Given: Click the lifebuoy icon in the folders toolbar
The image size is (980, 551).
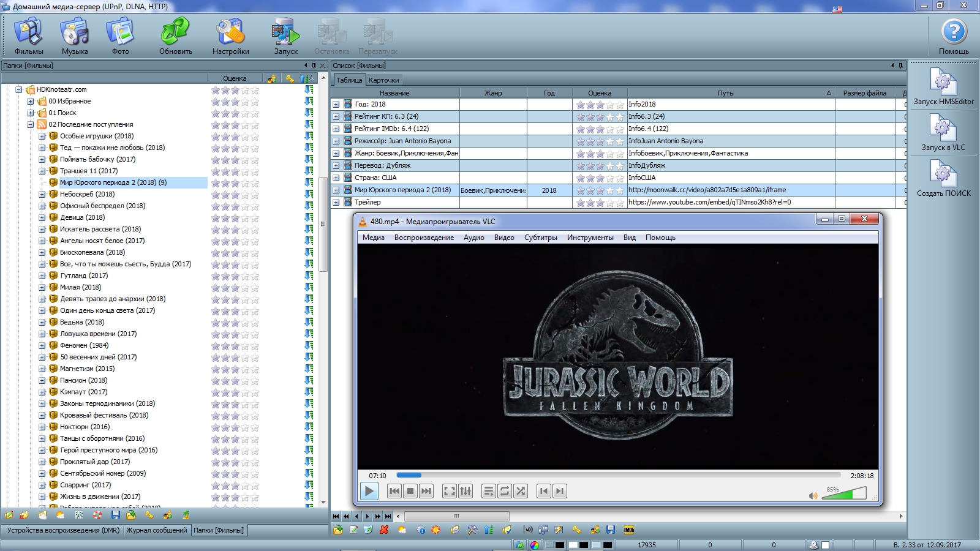Looking at the screenshot, I should pyautogui.click(x=97, y=515).
